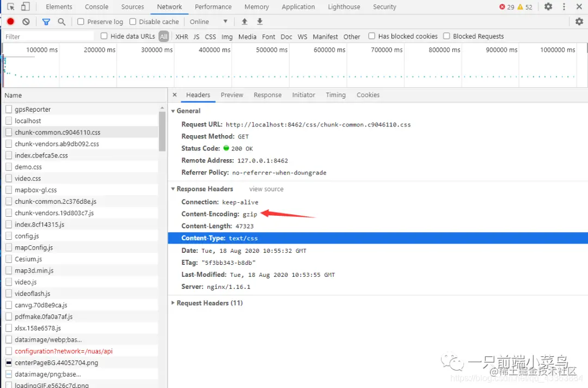Image resolution: width=588 pixels, height=388 pixels.
Task: Show the Cookies tab
Action: [x=368, y=95]
